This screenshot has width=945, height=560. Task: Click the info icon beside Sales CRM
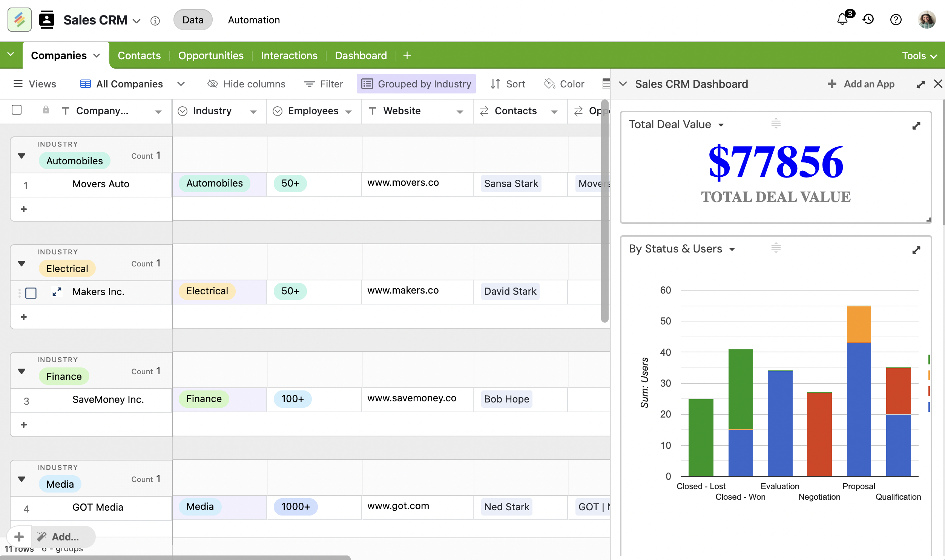[x=155, y=21]
